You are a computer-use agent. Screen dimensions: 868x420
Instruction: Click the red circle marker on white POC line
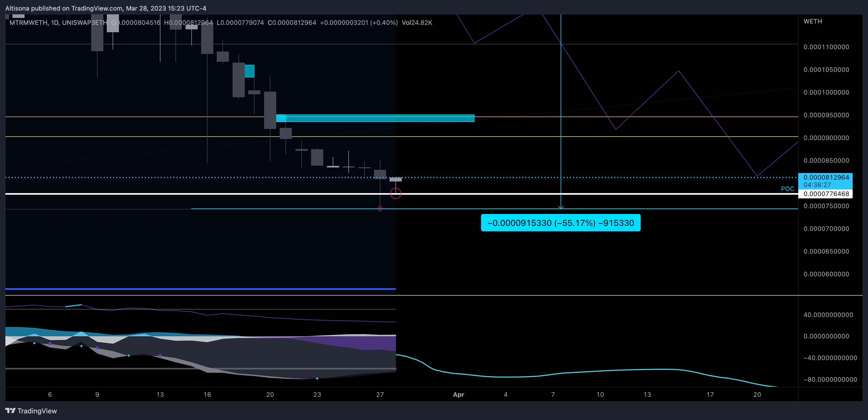point(396,193)
